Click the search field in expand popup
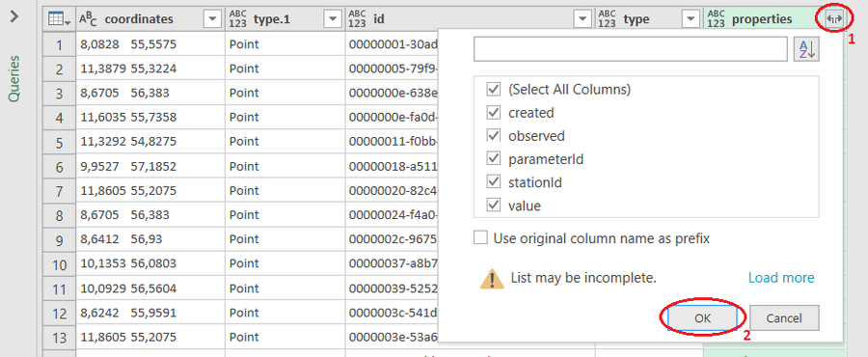 click(x=631, y=49)
